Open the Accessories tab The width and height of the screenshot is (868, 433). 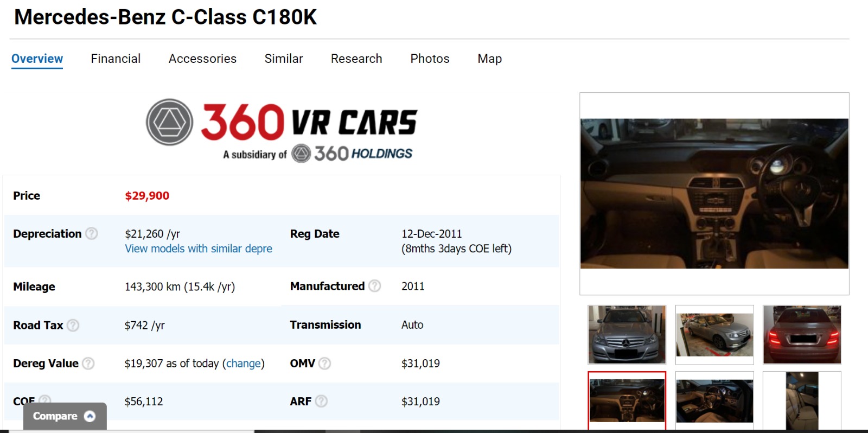(x=202, y=59)
